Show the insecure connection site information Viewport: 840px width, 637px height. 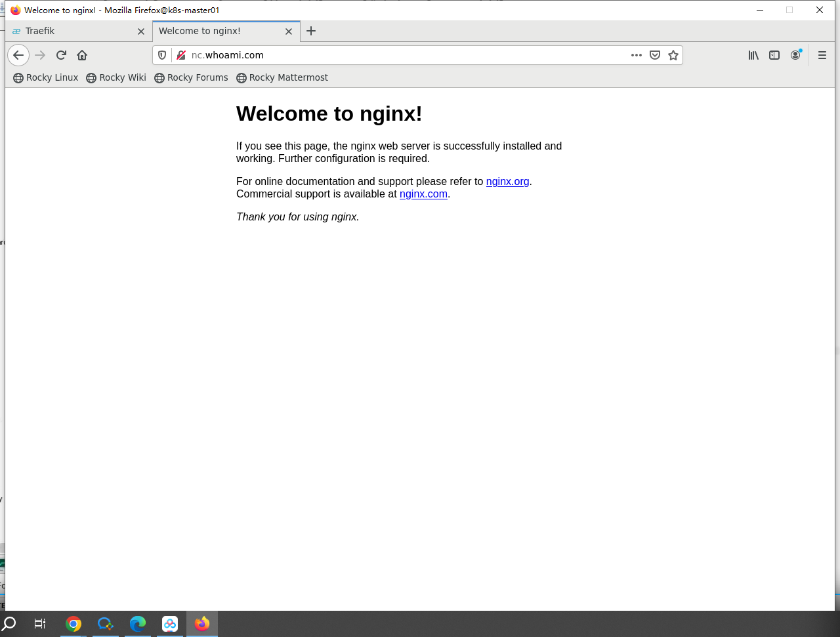tap(181, 55)
